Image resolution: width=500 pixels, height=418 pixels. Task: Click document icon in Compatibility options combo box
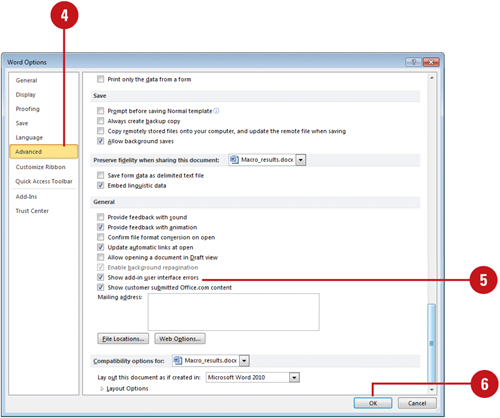pyautogui.click(x=178, y=360)
